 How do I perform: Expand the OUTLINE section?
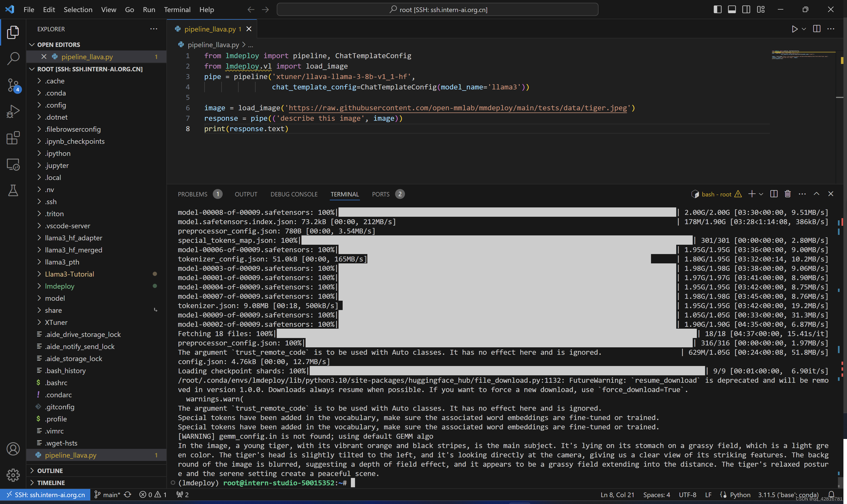[x=50, y=471]
